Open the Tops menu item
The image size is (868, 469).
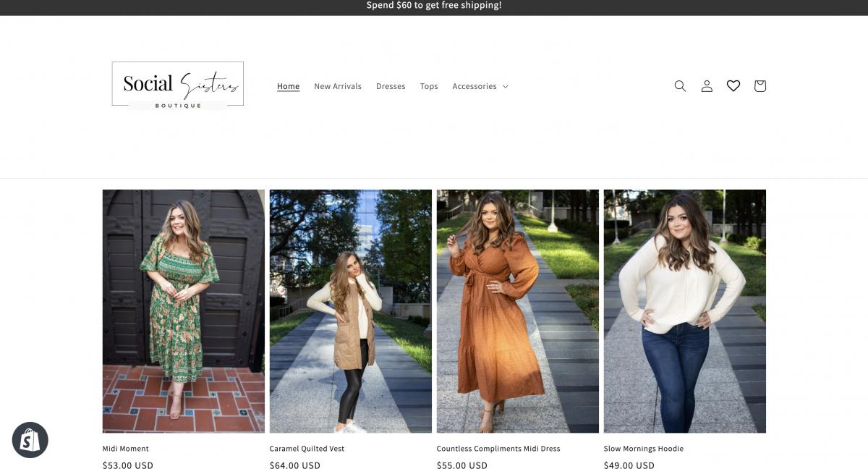[x=429, y=86]
